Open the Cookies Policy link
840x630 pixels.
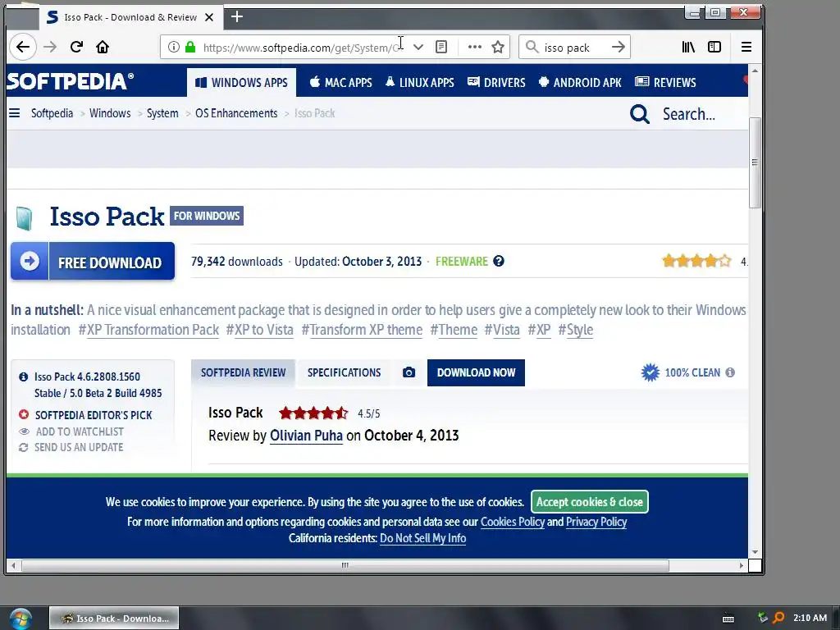(512, 522)
